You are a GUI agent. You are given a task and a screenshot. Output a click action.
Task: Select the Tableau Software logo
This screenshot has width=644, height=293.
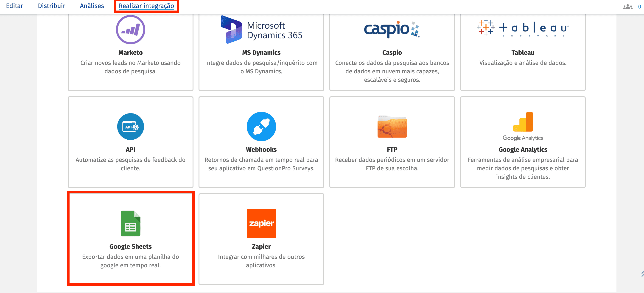tap(523, 28)
